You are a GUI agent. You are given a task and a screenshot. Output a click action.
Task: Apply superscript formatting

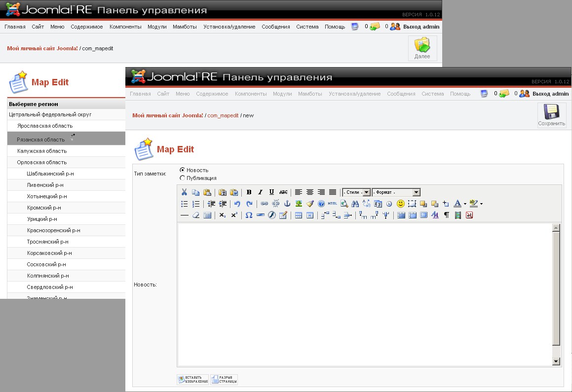(234, 215)
